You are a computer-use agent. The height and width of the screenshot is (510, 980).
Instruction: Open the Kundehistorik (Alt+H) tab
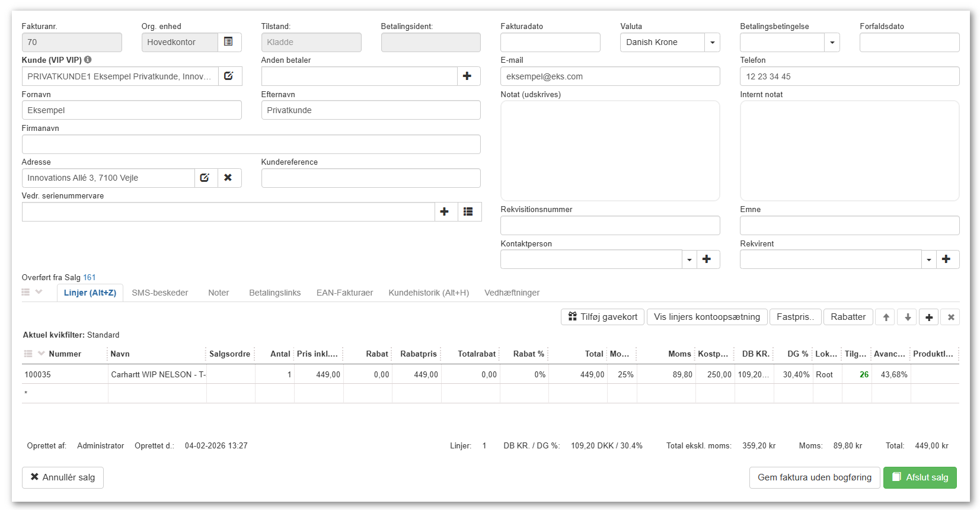(x=429, y=293)
